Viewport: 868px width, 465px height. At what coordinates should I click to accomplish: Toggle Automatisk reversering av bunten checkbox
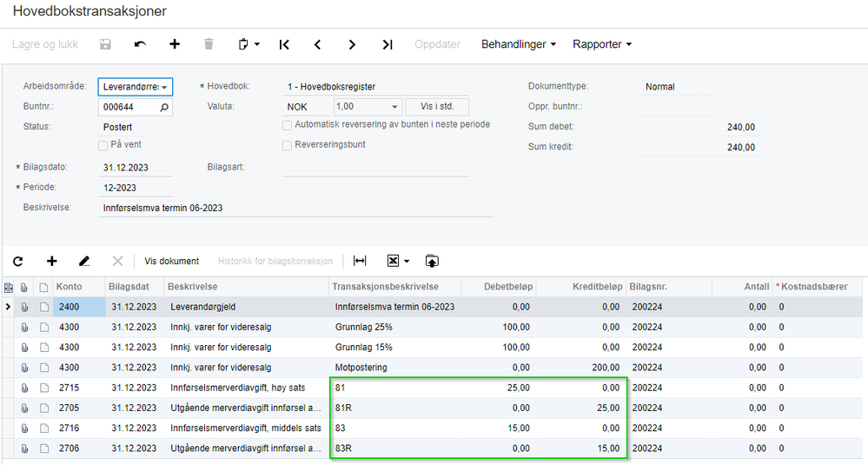point(287,126)
